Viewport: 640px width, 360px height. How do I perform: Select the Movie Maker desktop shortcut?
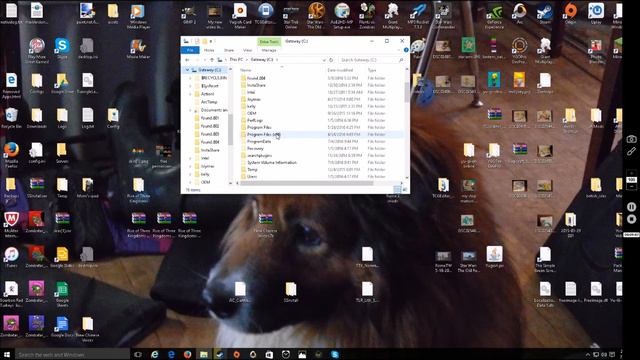(138, 49)
